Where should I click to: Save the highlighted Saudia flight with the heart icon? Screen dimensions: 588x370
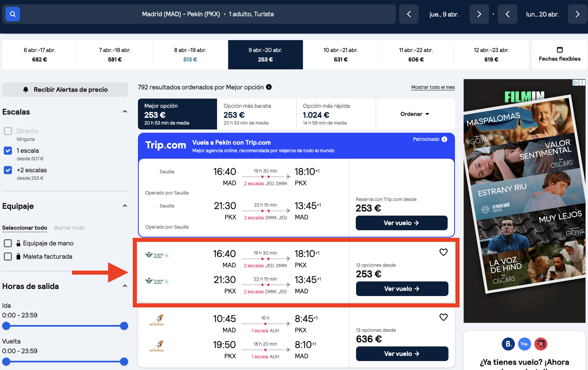pyautogui.click(x=443, y=252)
